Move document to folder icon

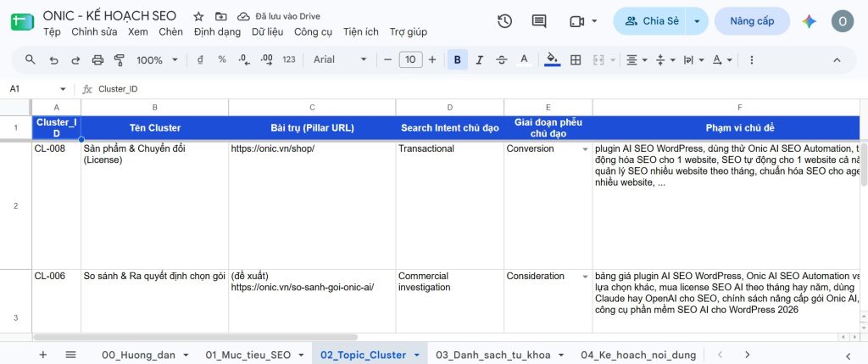coord(221,17)
